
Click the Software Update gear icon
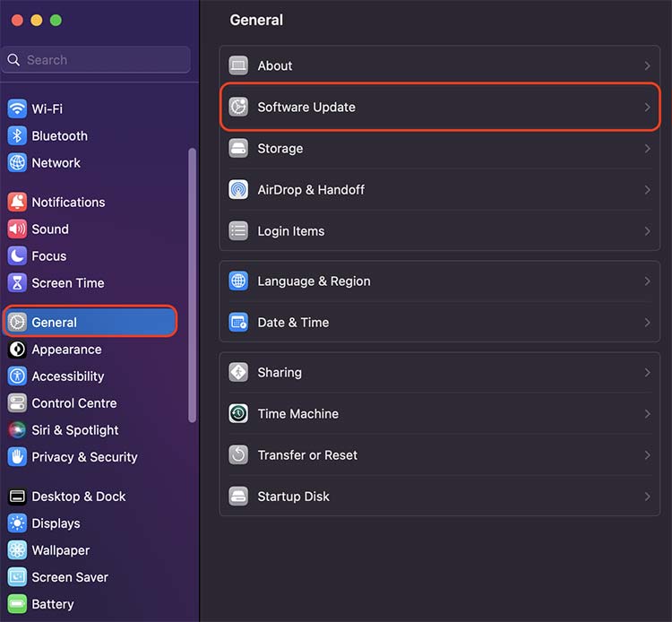pyautogui.click(x=238, y=107)
